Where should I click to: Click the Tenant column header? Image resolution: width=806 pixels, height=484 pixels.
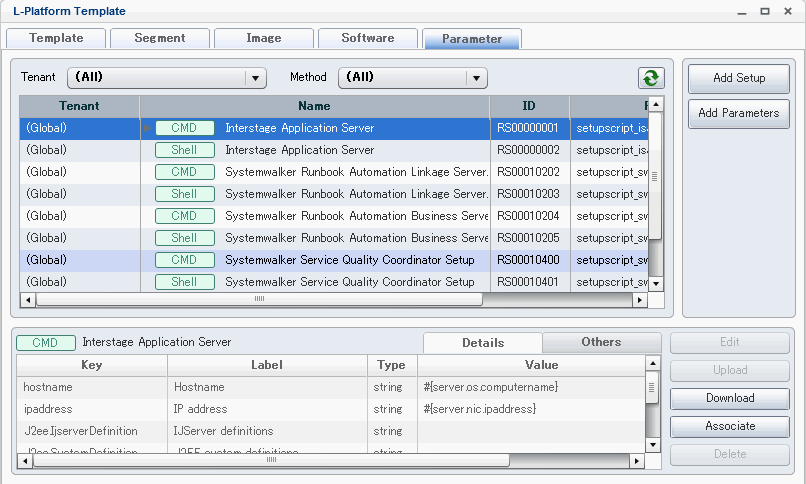tap(79, 106)
